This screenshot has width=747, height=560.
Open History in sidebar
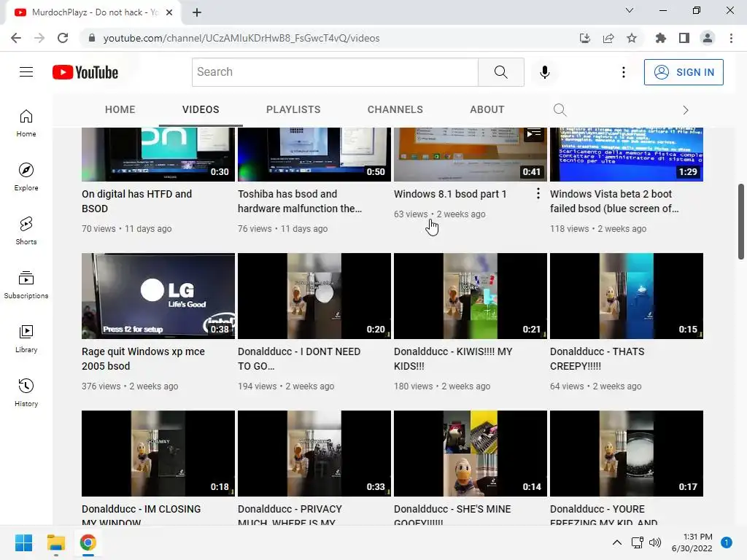(x=26, y=393)
